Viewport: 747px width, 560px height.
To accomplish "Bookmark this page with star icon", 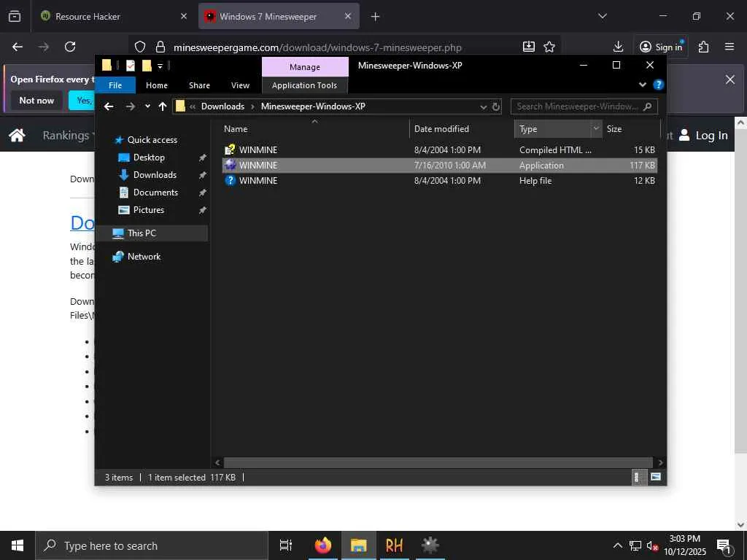I will [x=549, y=47].
